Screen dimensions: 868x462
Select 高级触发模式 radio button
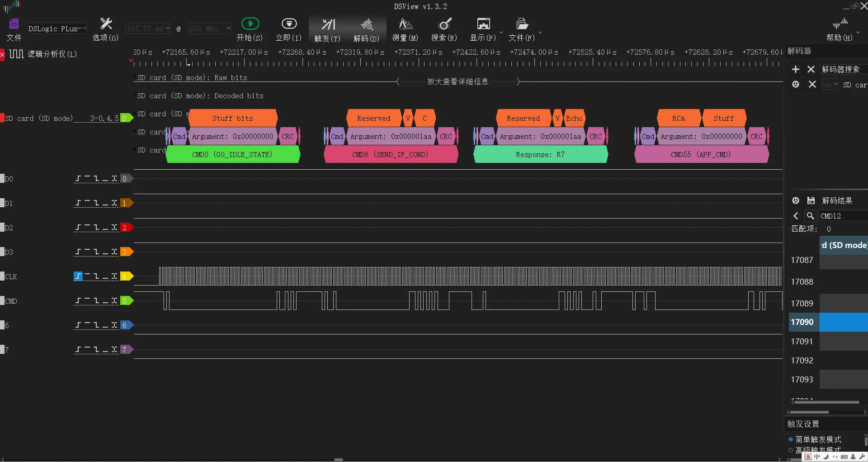[791, 450]
